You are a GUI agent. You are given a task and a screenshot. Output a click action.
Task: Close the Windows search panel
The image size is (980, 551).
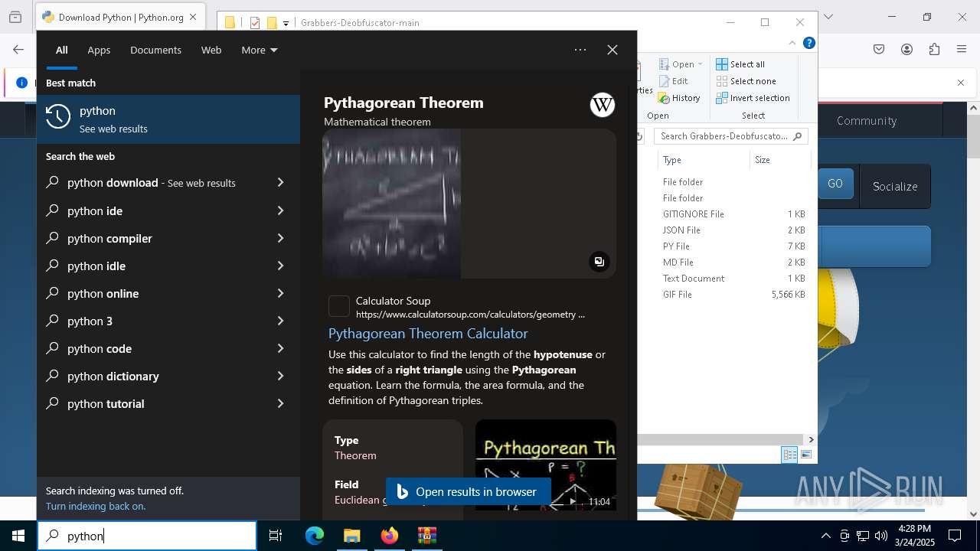(612, 50)
